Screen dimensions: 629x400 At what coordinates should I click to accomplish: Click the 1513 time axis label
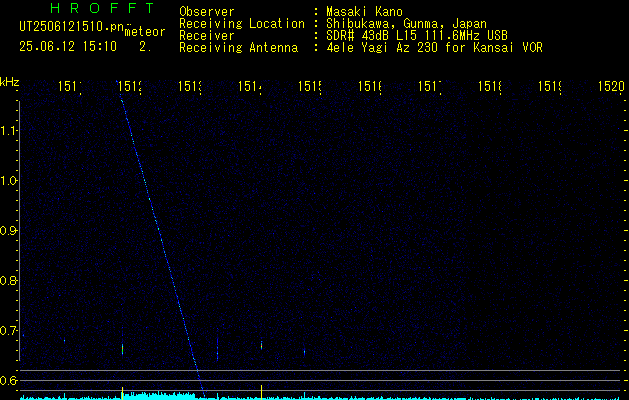pyautogui.click(x=191, y=86)
